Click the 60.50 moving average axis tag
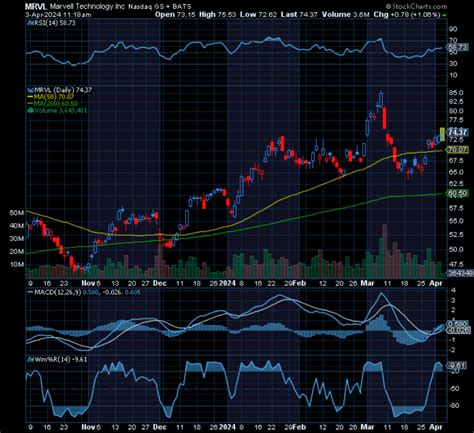Image resolution: width=474 pixels, height=433 pixels. coord(457,194)
